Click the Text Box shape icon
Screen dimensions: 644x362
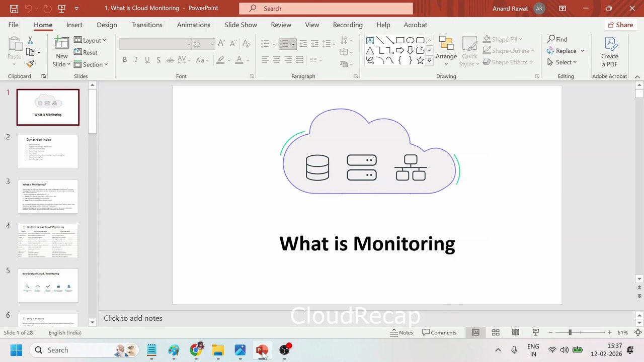tap(370, 40)
